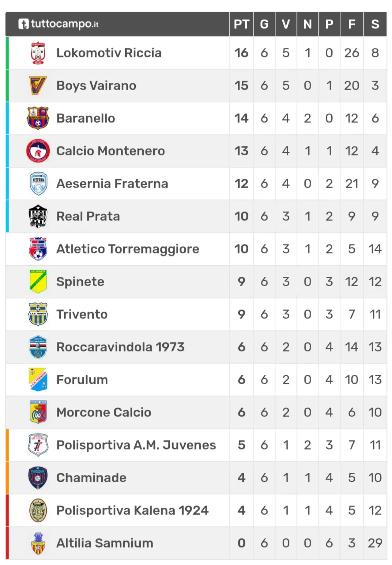
Task: Open the Morcone Calcio team page
Action: [104, 412]
